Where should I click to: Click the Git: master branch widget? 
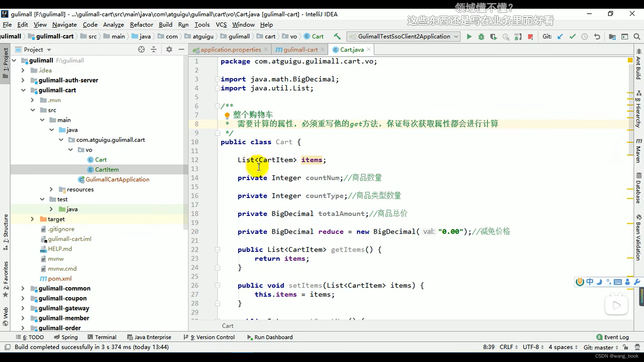pos(600,347)
